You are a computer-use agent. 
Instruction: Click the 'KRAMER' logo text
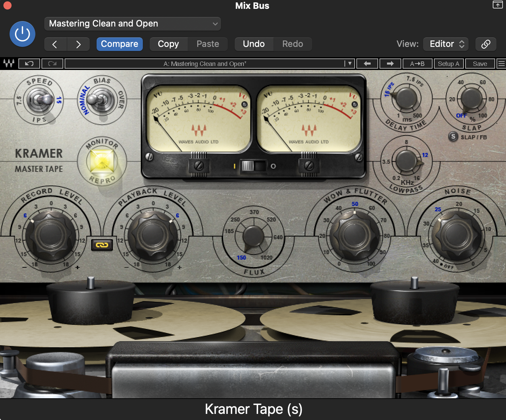tap(39, 154)
